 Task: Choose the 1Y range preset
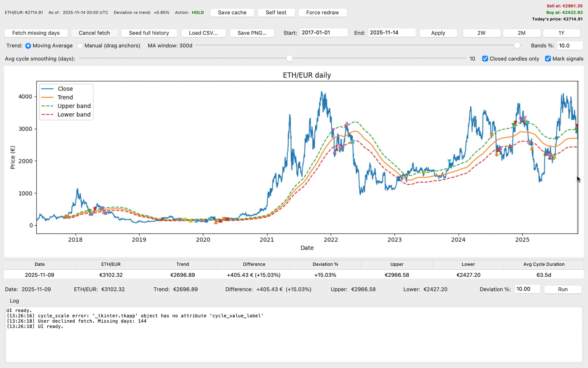tap(561, 33)
